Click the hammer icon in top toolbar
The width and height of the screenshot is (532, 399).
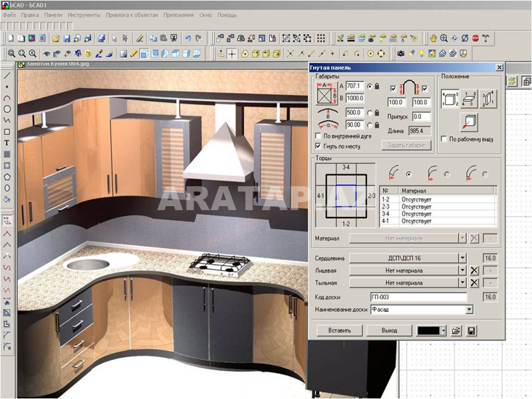(486, 39)
